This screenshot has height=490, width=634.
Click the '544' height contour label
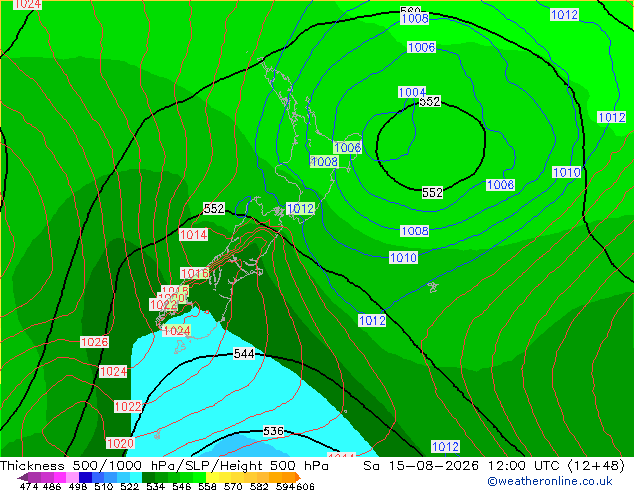coord(244,354)
